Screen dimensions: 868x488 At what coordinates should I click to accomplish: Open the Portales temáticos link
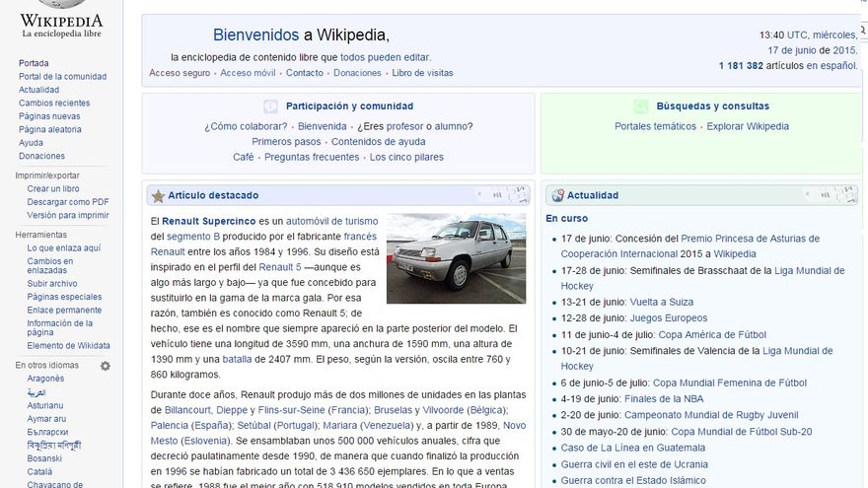(655, 126)
